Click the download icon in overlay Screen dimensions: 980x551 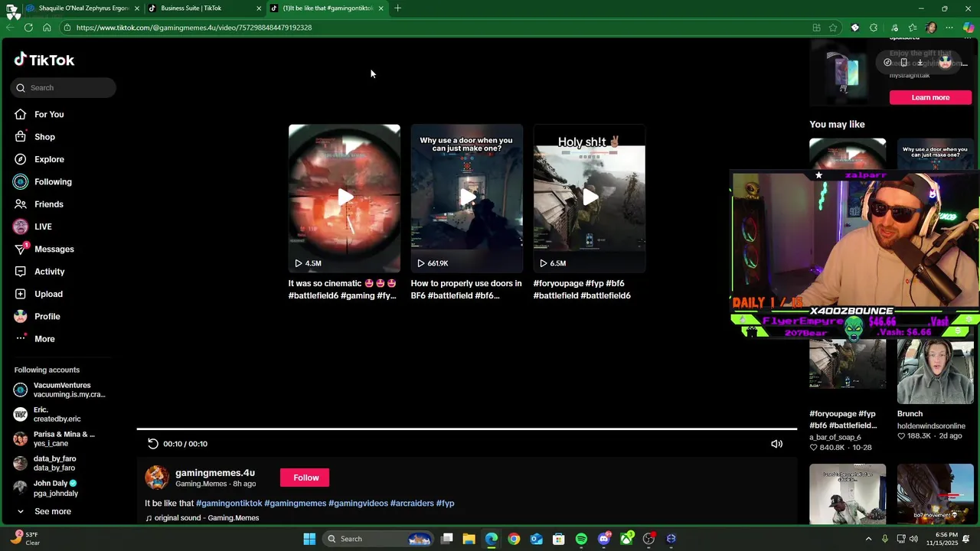pos(920,63)
